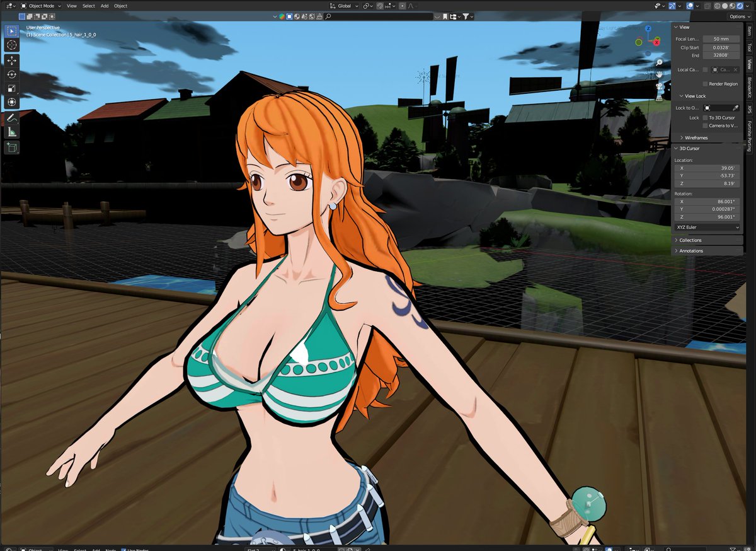Open the Add menu
This screenshot has height=551, width=756.
(105, 6)
